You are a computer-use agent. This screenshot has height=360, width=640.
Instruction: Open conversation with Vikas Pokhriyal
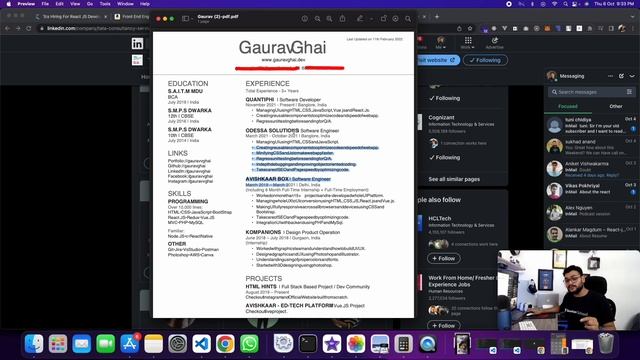(591, 191)
